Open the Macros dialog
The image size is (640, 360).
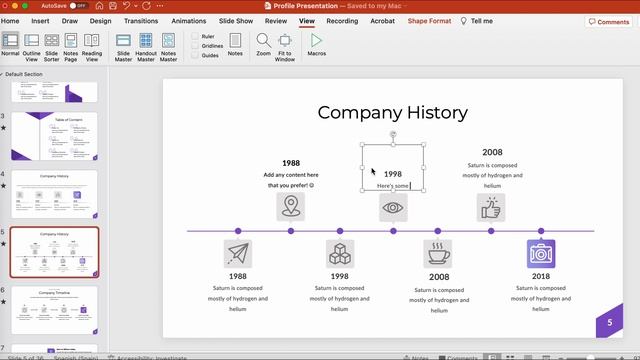tap(316, 44)
